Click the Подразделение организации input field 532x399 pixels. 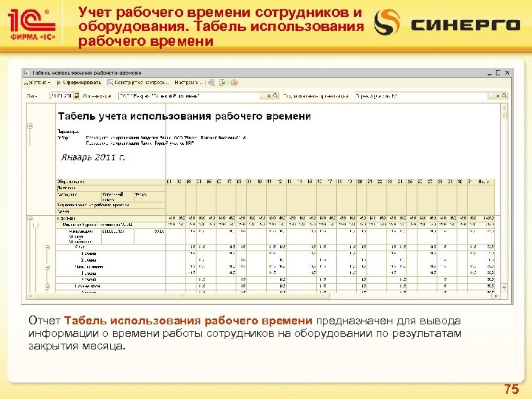coord(421,96)
